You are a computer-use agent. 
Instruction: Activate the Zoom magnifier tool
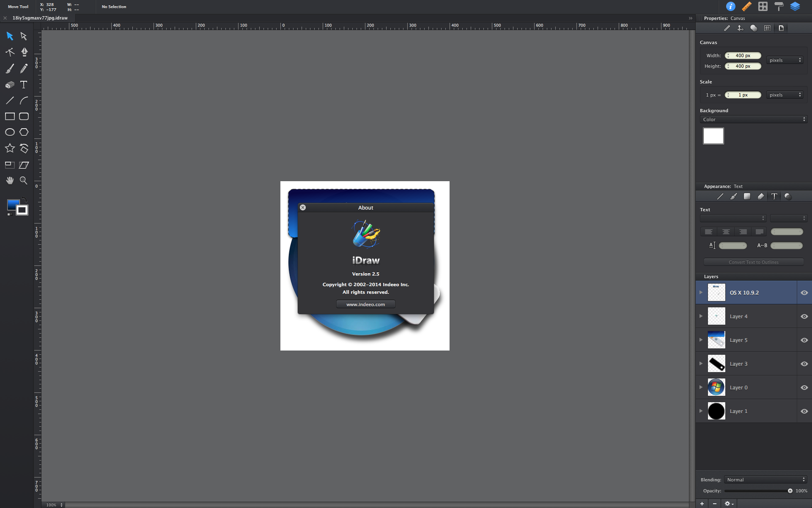24,181
